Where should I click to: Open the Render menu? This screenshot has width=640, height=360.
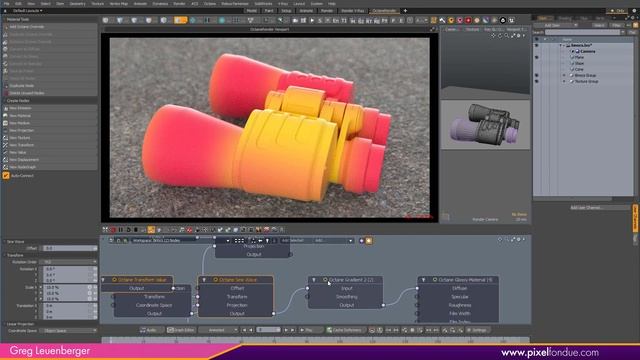click(179, 4)
